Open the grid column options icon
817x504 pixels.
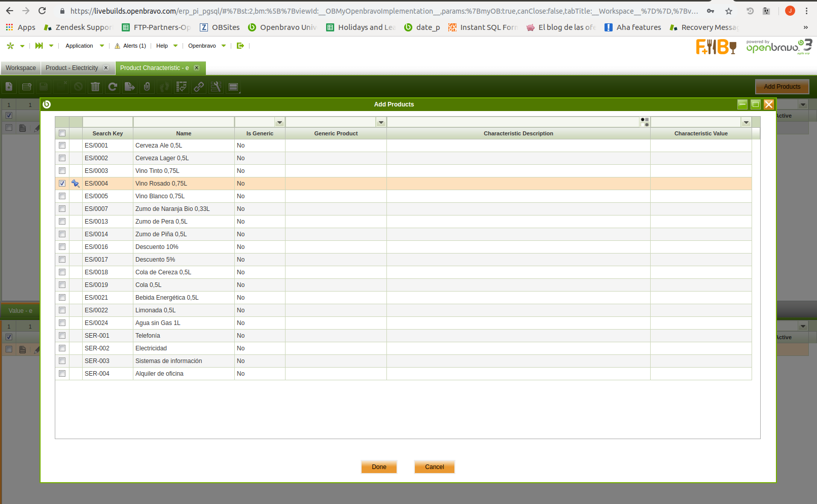coord(645,122)
